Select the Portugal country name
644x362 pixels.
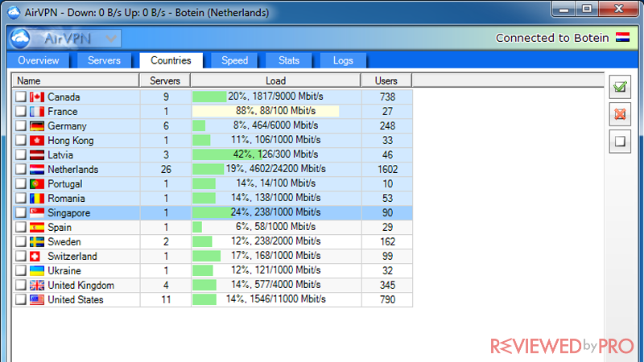click(65, 184)
